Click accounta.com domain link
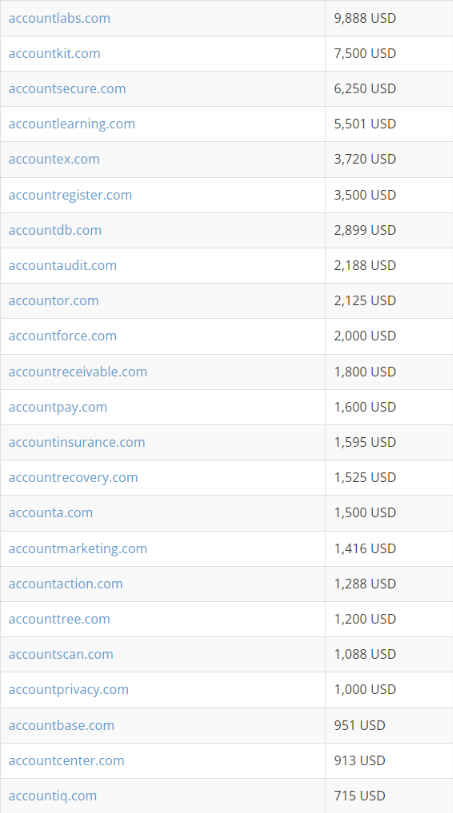Screen dimensions: 453x813 click(50, 513)
